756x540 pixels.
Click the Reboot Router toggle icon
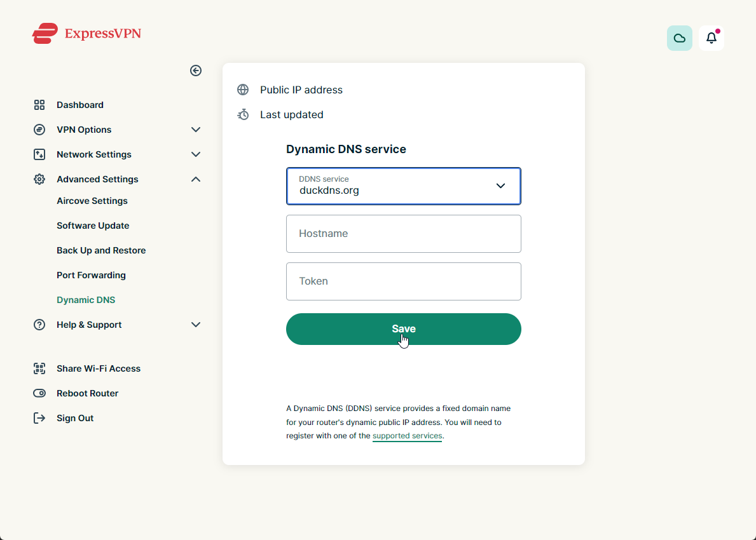click(x=39, y=393)
